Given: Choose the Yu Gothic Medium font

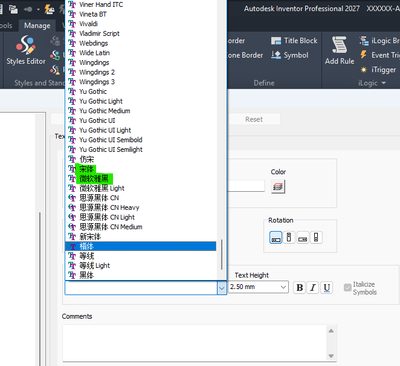Looking at the screenshot, I should point(140,111).
